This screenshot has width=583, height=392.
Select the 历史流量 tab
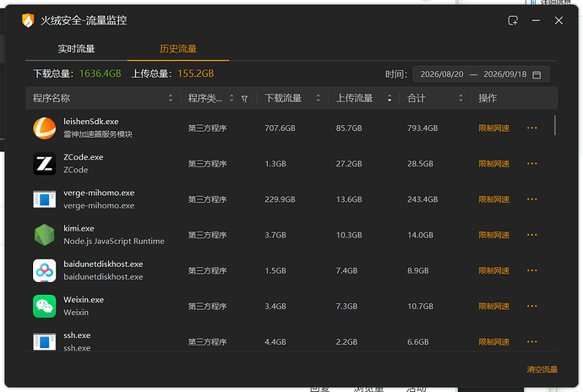(x=178, y=49)
